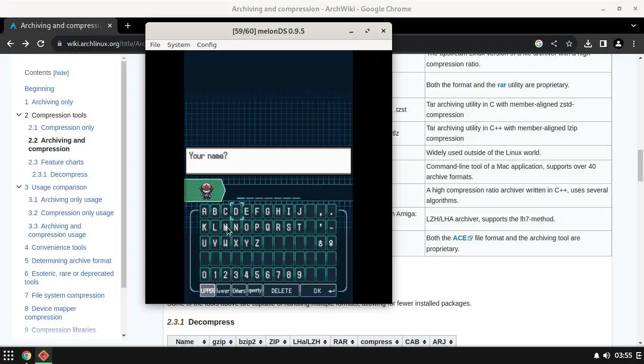Open the notifications bell in tray

(x=596, y=355)
